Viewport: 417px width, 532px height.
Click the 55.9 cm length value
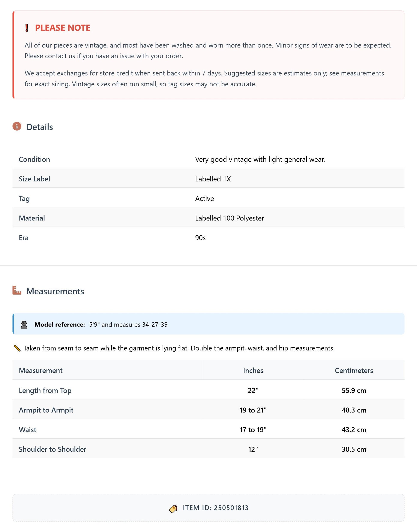click(354, 390)
